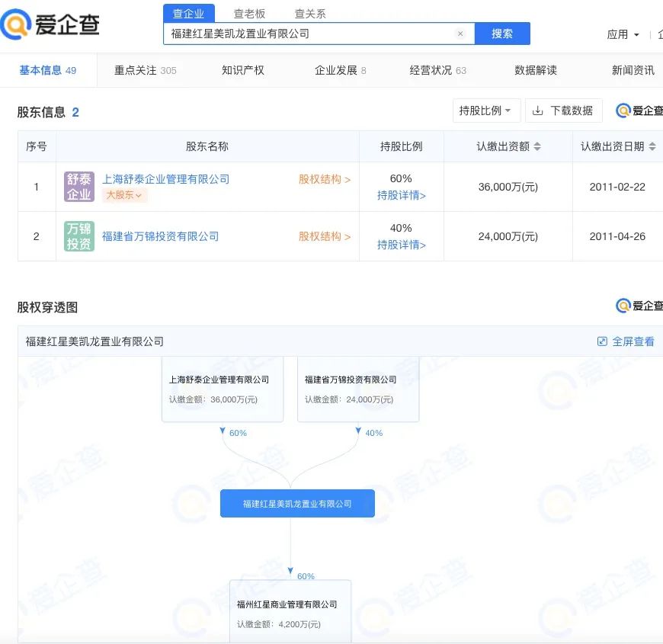Expand the 大股东 tag dropdown
Viewport: 663px width, 644px height.
(124, 195)
